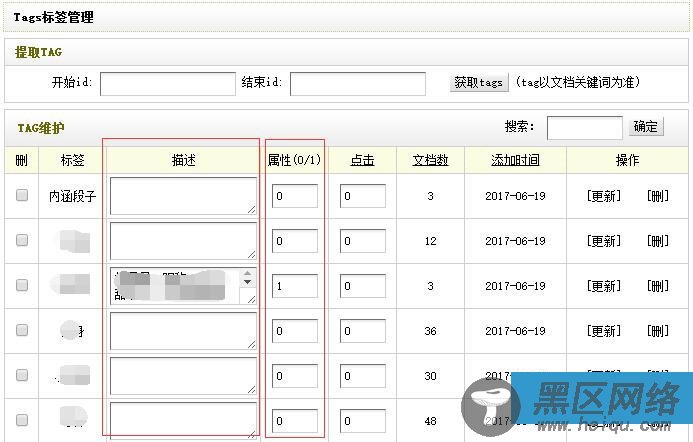The height and width of the screenshot is (442, 693).
Task: Click the 搜索 text box
Action: pyautogui.click(x=585, y=128)
